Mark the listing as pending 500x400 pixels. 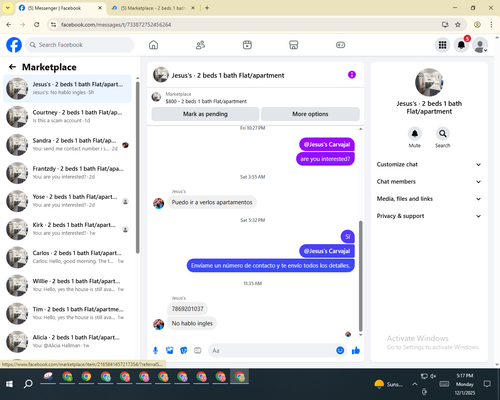point(205,114)
